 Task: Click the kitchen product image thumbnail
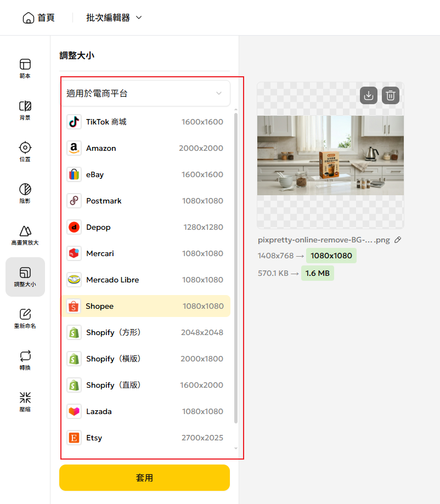(x=330, y=155)
